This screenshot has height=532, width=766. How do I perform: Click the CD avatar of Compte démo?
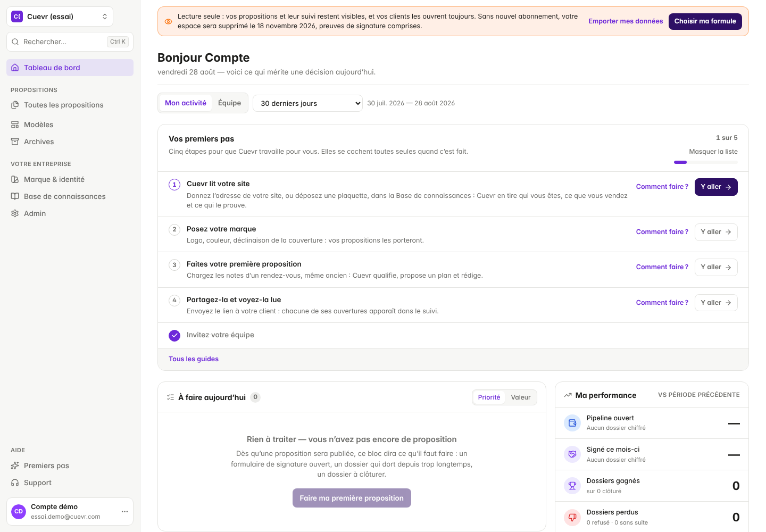[x=19, y=511]
